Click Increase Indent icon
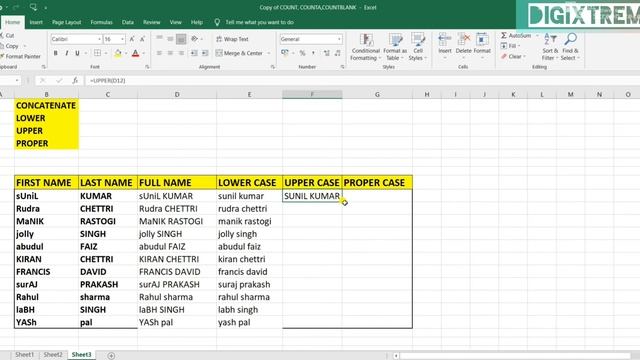The image size is (640, 360). point(205,53)
